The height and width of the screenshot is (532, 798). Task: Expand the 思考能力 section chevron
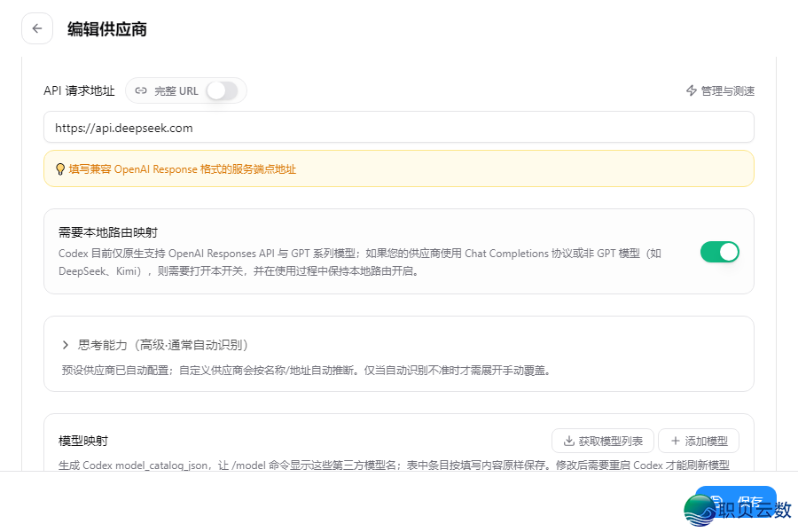(x=65, y=345)
